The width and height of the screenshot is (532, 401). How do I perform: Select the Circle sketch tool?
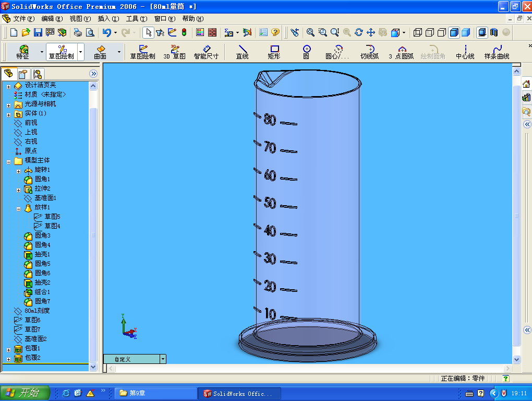click(306, 52)
